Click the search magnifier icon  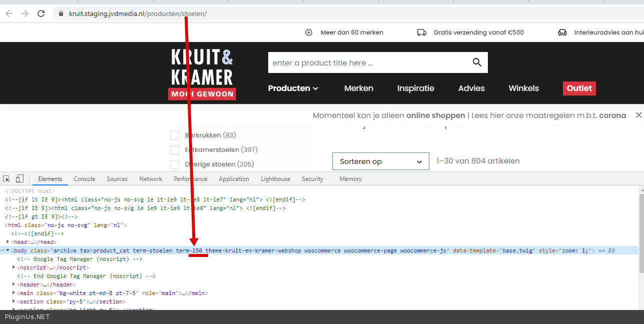coord(476,62)
